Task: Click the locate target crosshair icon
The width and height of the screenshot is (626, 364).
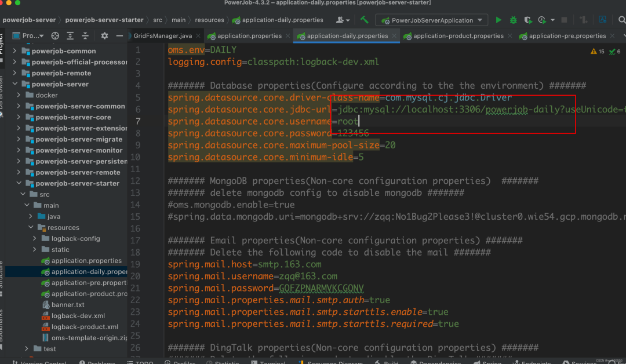Action: pos(55,36)
